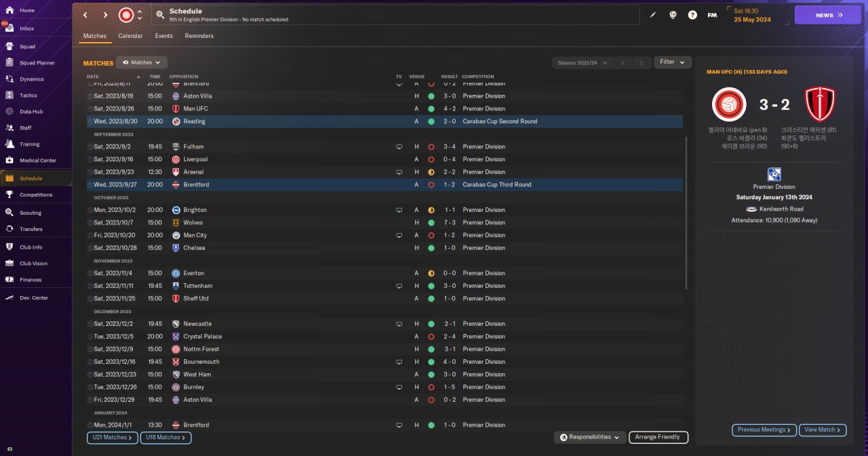The height and width of the screenshot is (456, 868).
Task: Click Arrange Friendly button
Action: click(658, 438)
